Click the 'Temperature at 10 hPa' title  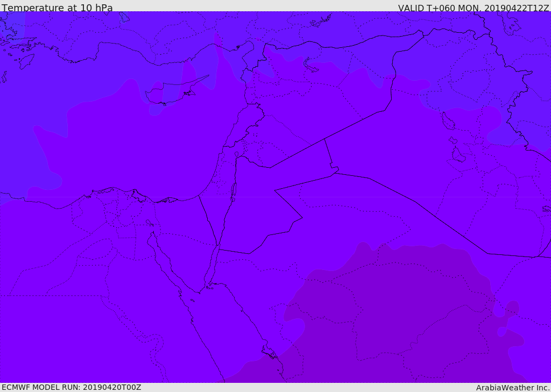click(x=57, y=8)
